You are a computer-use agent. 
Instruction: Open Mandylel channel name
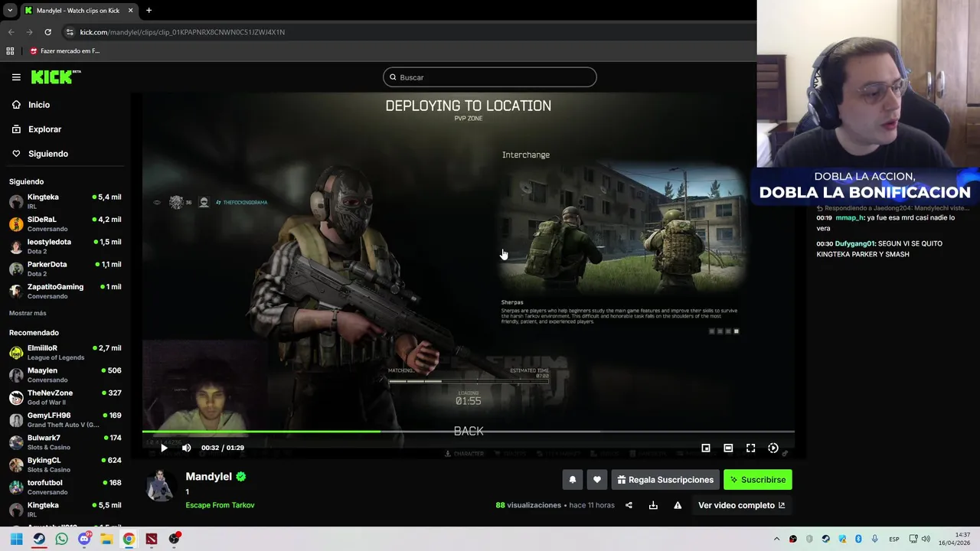208,476
